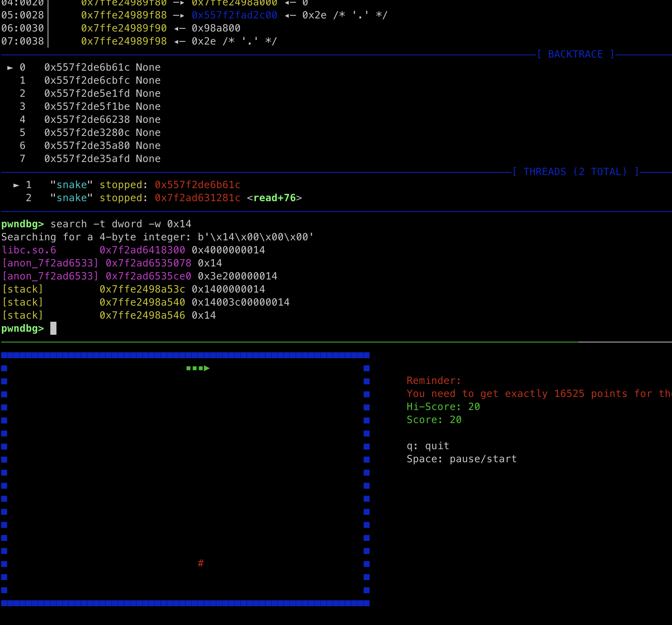Click search result address 0x7f2ad6535078
Viewport: 672px width, 625px height.
(149, 263)
